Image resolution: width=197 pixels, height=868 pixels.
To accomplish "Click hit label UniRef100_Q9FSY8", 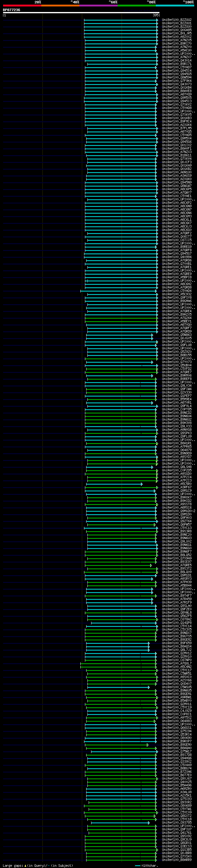I will click(177, 297).
